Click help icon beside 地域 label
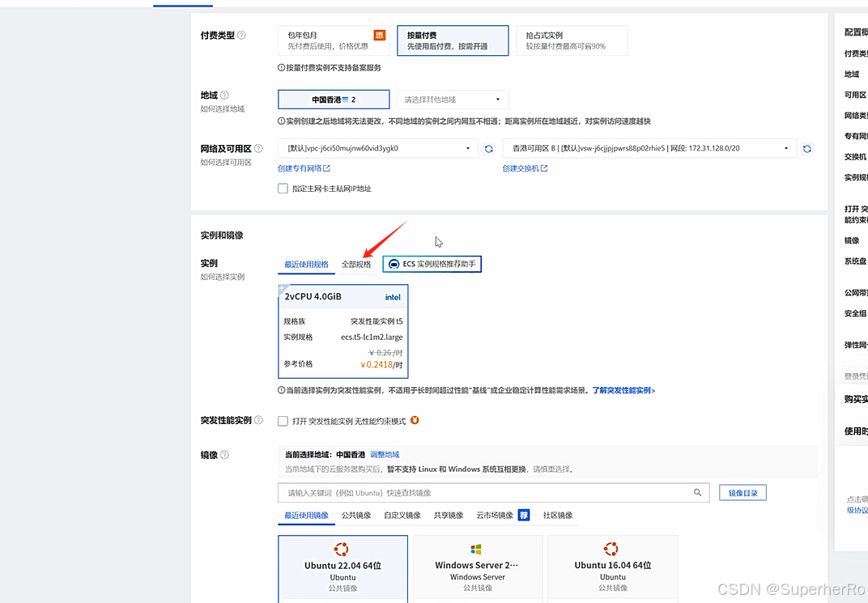Viewport: 868px width, 603px height. click(x=224, y=96)
